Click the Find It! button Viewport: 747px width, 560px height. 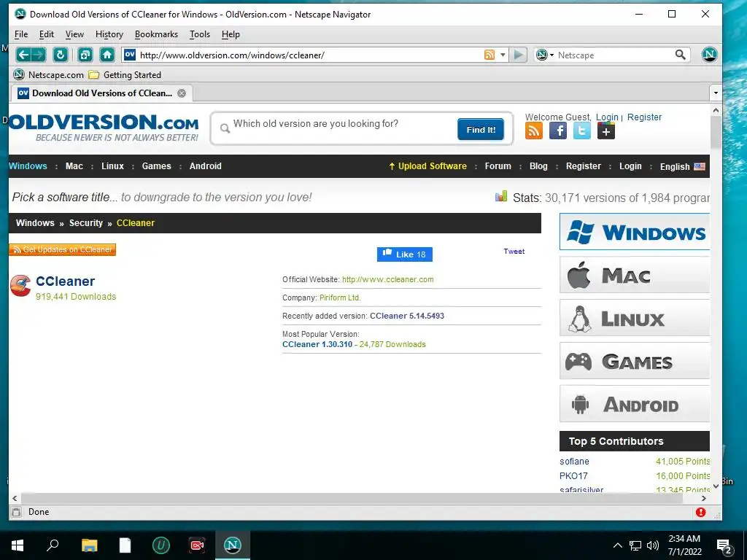[481, 130]
